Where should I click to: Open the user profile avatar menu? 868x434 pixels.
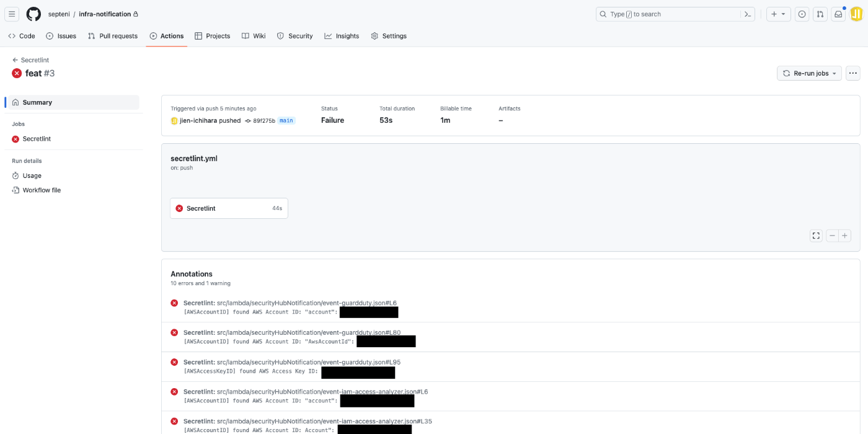pos(856,14)
